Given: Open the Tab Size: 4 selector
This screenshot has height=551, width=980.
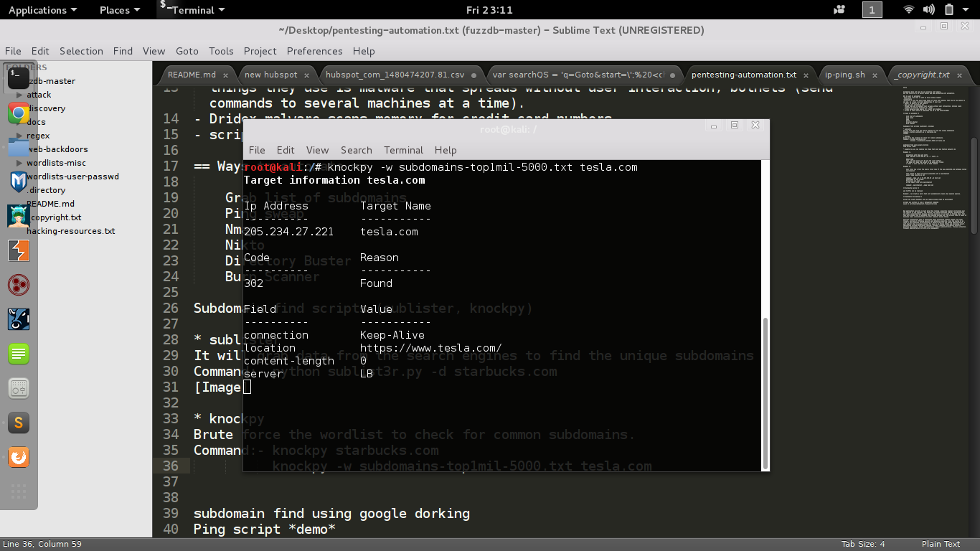Looking at the screenshot, I should [863, 544].
